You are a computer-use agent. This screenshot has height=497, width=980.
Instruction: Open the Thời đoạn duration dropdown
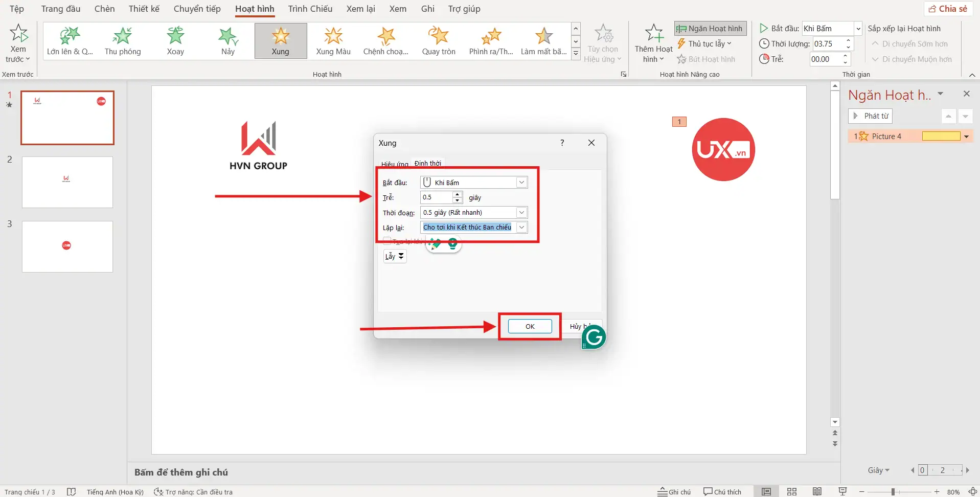521,213
